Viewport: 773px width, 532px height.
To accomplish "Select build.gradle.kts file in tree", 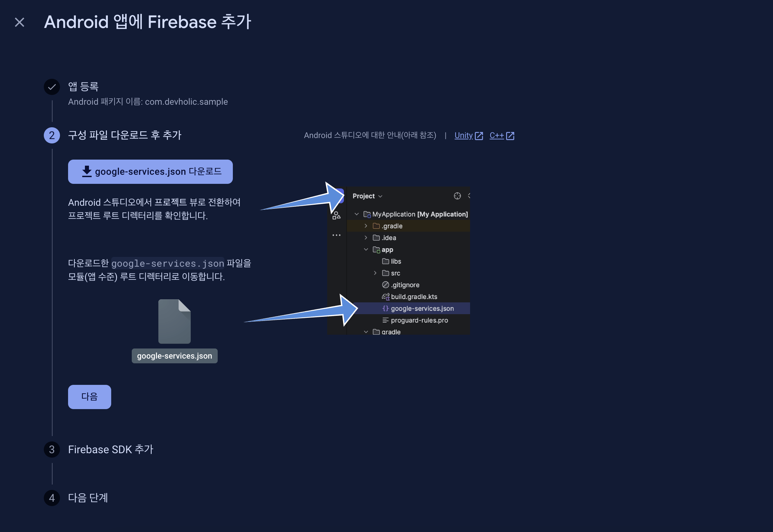I will click(414, 297).
